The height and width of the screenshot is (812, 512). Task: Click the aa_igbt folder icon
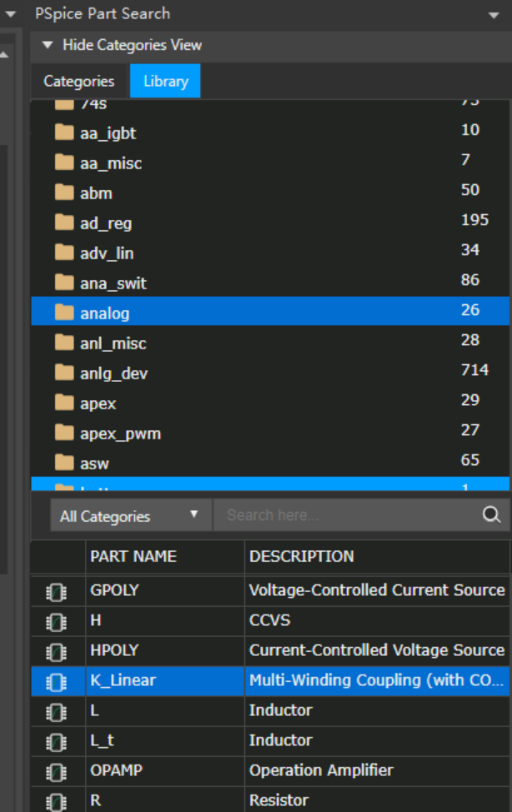pos(64,133)
